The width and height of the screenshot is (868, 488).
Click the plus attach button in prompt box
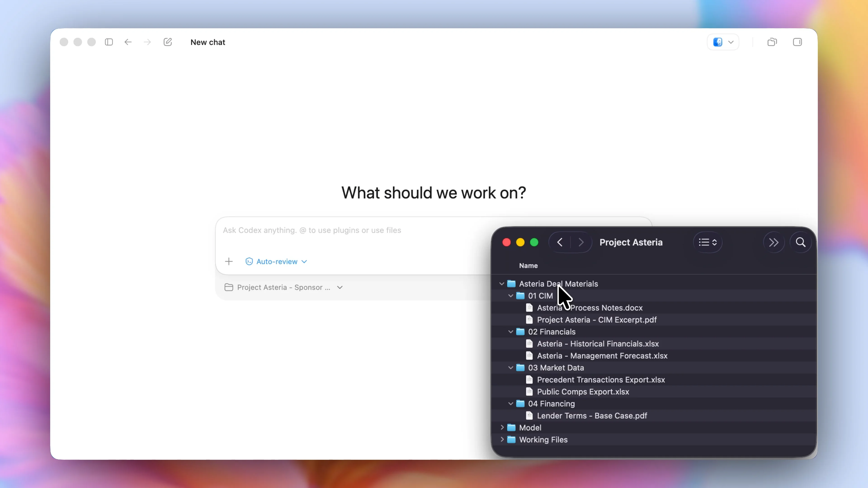[229, 261]
